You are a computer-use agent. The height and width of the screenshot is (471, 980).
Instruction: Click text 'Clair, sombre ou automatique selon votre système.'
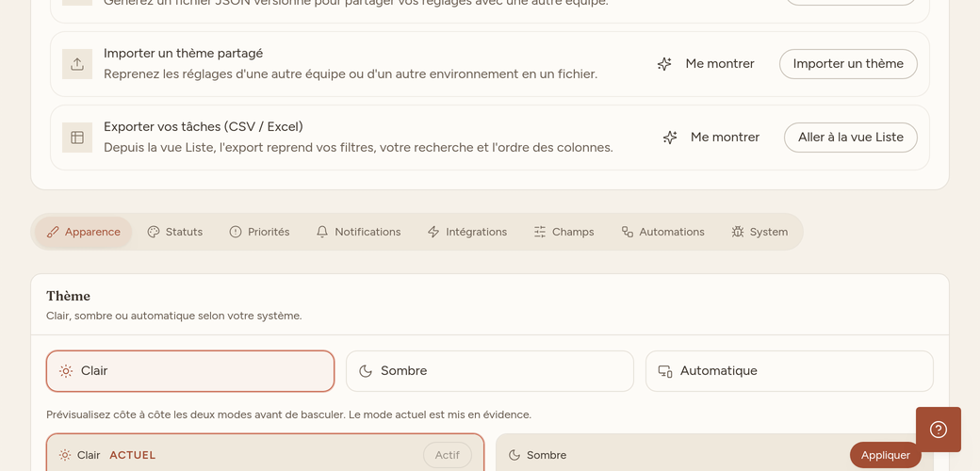pyautogui.click(x=173, y=317)
